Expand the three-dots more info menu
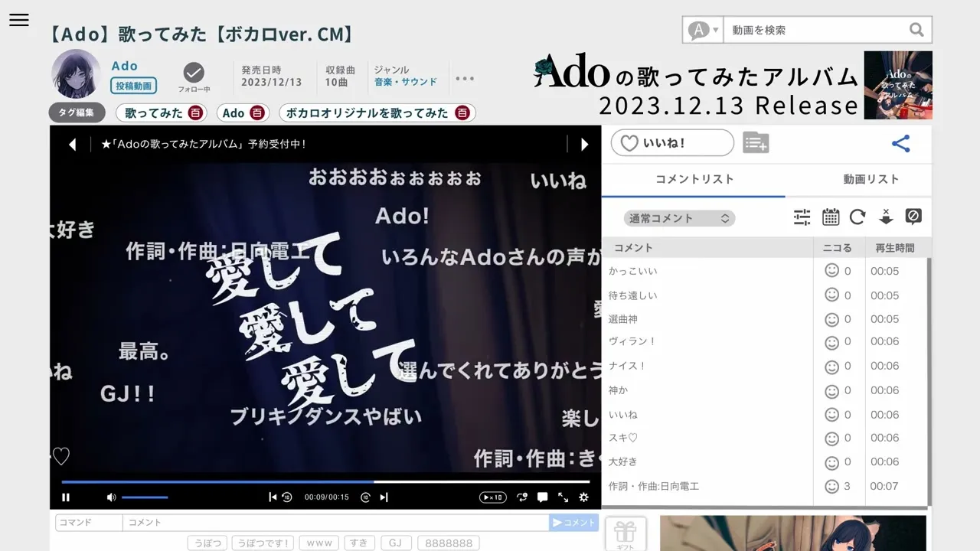The width and height of the screenshot is (980, 551). [465, 78]
